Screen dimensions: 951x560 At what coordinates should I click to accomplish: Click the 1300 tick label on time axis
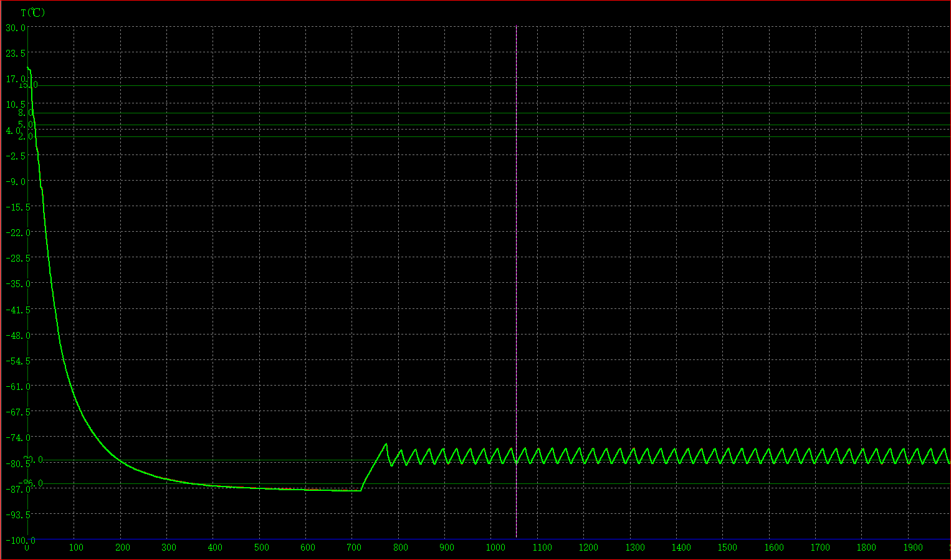point(634,548)
